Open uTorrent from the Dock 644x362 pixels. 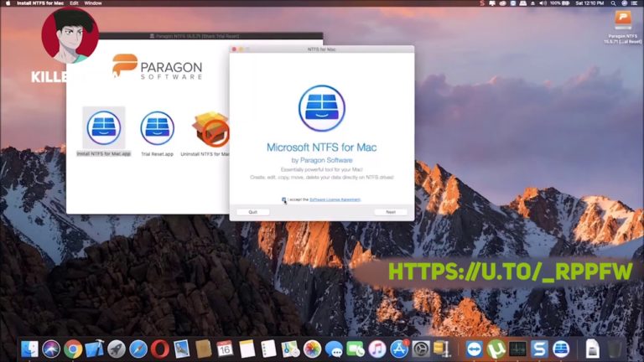tap(496, 349)
